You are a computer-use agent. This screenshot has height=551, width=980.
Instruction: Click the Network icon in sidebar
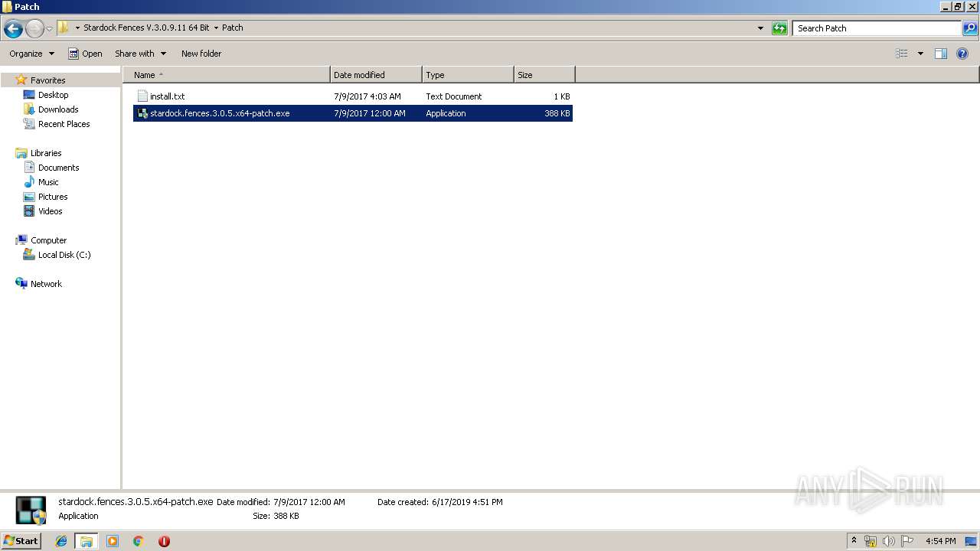(x=21, y=283)
